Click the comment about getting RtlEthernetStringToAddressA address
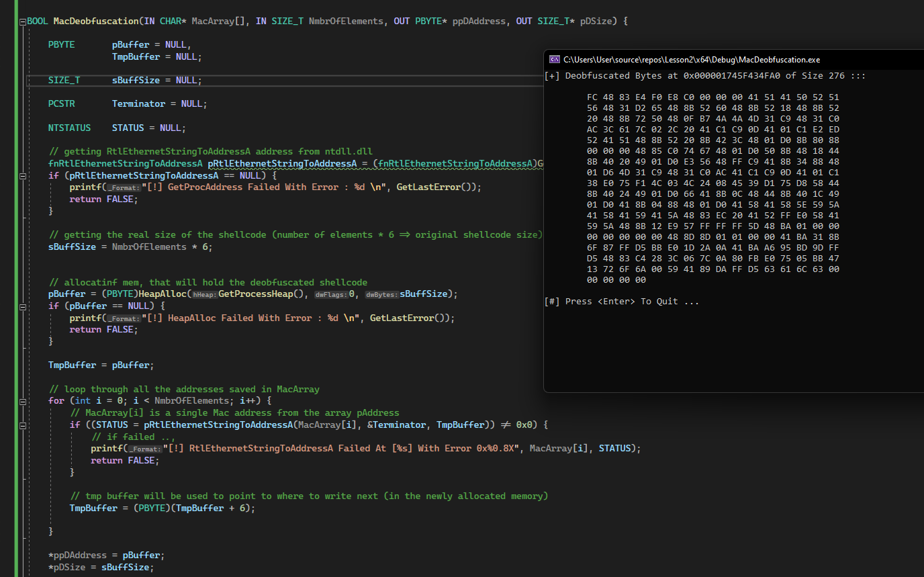924x577 pixels. coord(210,151)
